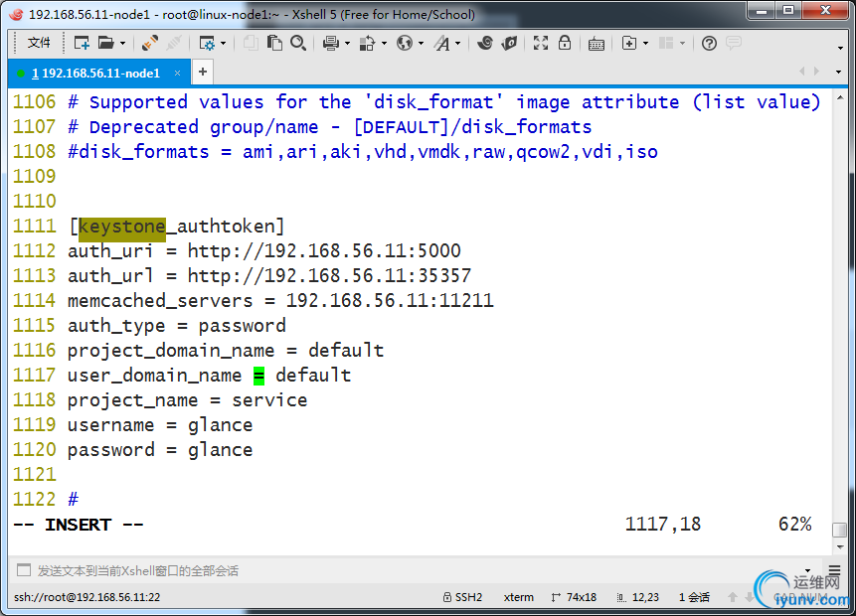
Task: Toggle full screen icon
Action: click(541, 43)
